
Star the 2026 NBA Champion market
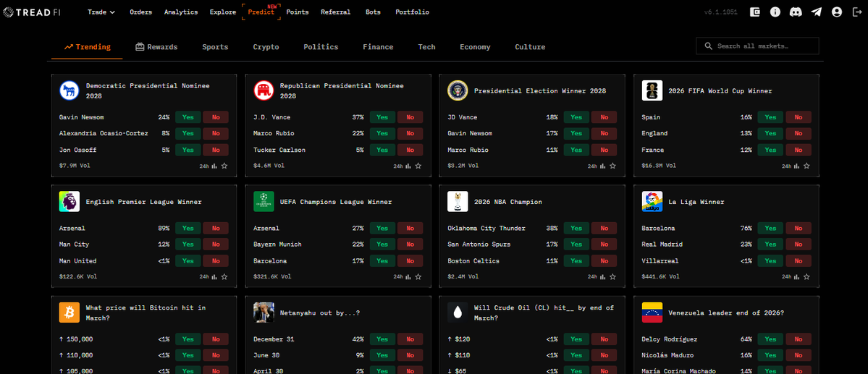(x=612, y=276)
